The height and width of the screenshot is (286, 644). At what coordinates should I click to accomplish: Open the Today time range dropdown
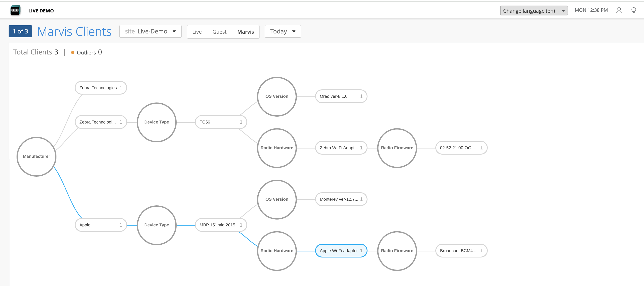point(283,32)
